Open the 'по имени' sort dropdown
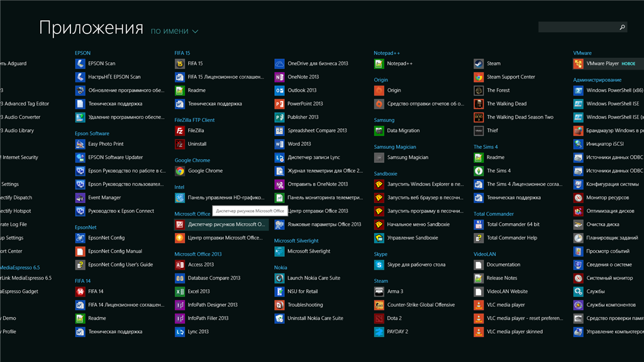644x362 pixels. click(174, 31)
